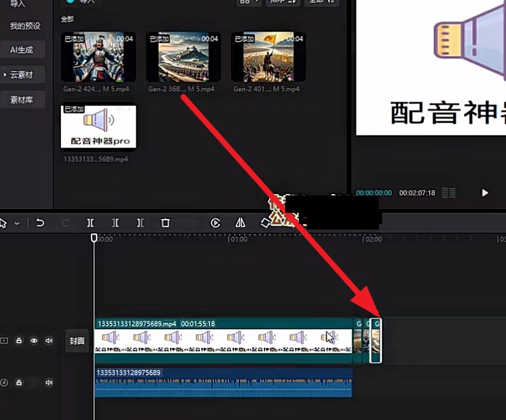
Task: Delete the selected clip with trash icon
Action: (165, 223)
